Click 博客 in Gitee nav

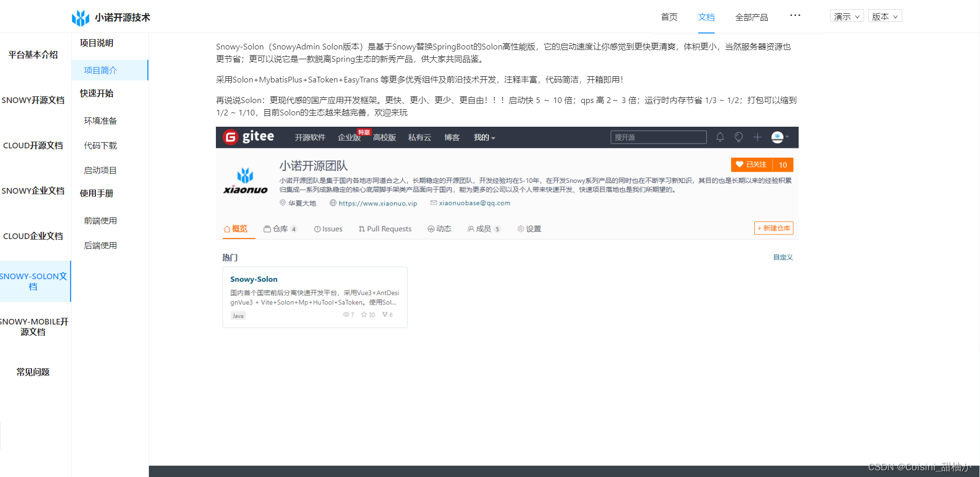point(452,138)
